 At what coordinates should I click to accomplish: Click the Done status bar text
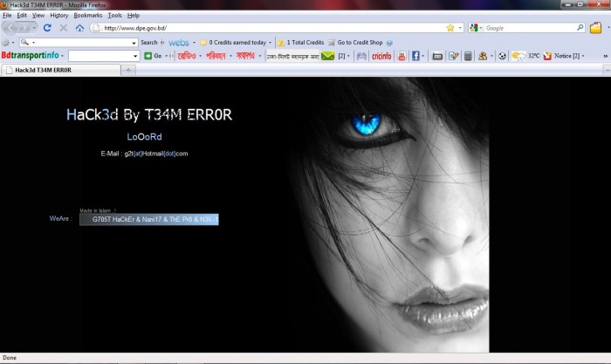10,358
